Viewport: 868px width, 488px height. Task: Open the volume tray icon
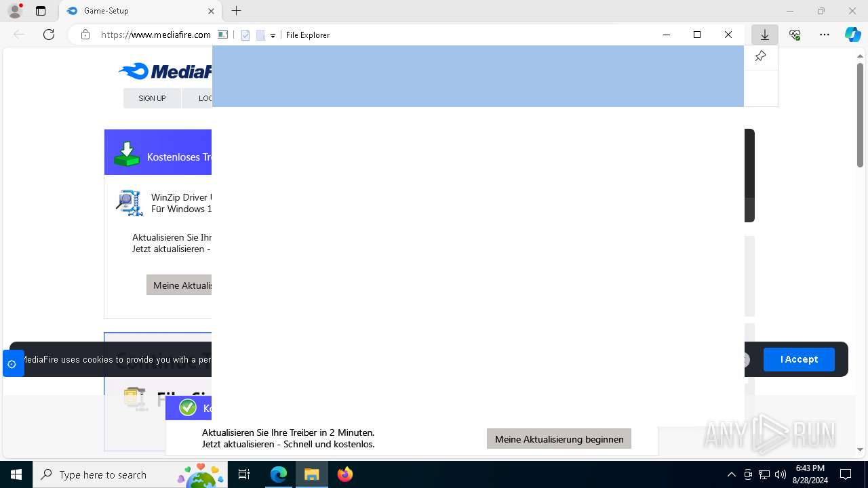coord(781,474)
